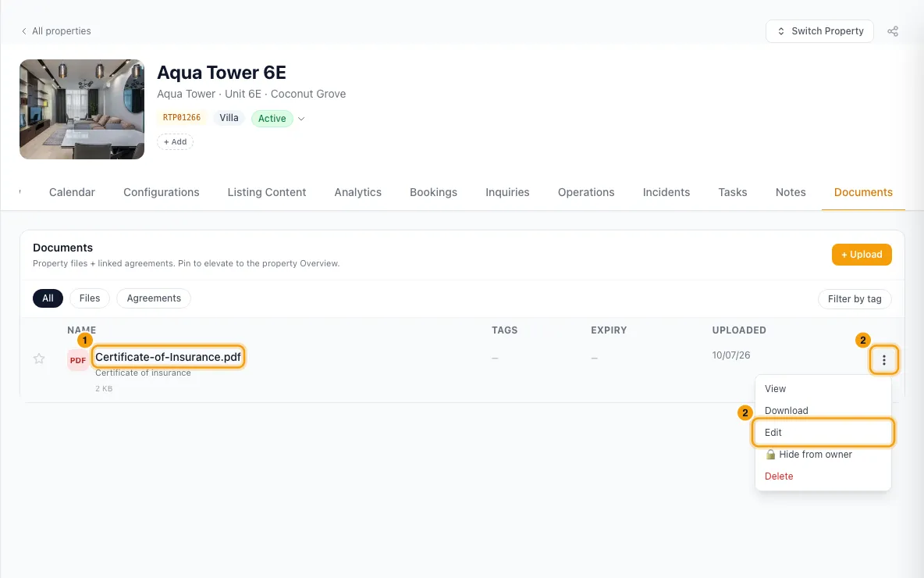The width and height of the screenshot is (924, 578).
Task: Switch to the Calendar tab
Action: 72,192
